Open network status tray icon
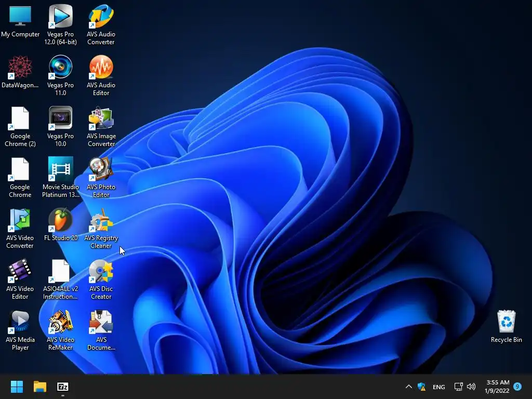This screenshot has width=532, height=399. pos(458,387)
